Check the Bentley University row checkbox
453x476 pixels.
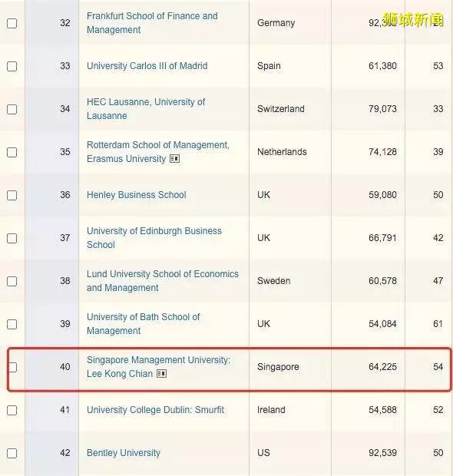click(12, 454)
